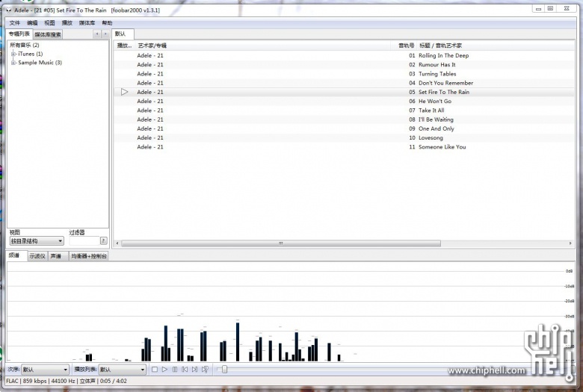Screen dimensions: 583x392
Task: Click the Play button in toolbar
Action: [164, 370]
